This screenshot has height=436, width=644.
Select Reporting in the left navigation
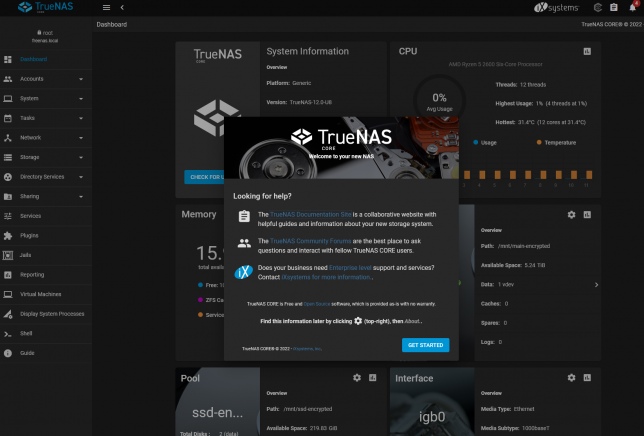(32, 274)
